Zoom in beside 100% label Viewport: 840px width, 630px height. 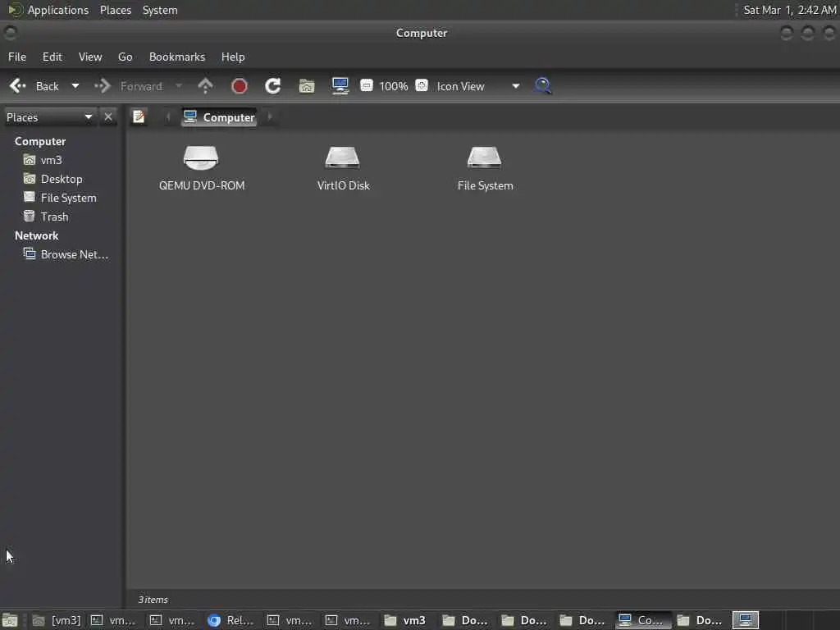422,85
